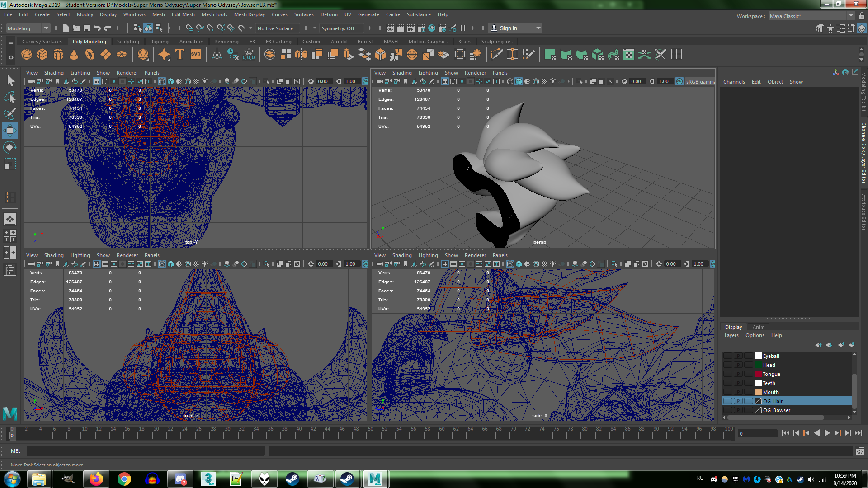
Task: Open Options menu in the Layer Editor
Action: 755,335
